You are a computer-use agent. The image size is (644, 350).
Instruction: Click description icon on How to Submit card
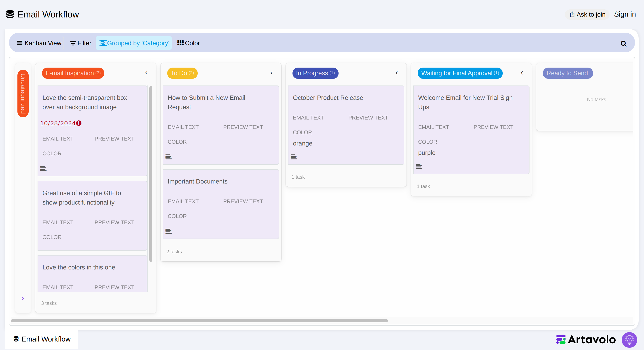point(169,157)
